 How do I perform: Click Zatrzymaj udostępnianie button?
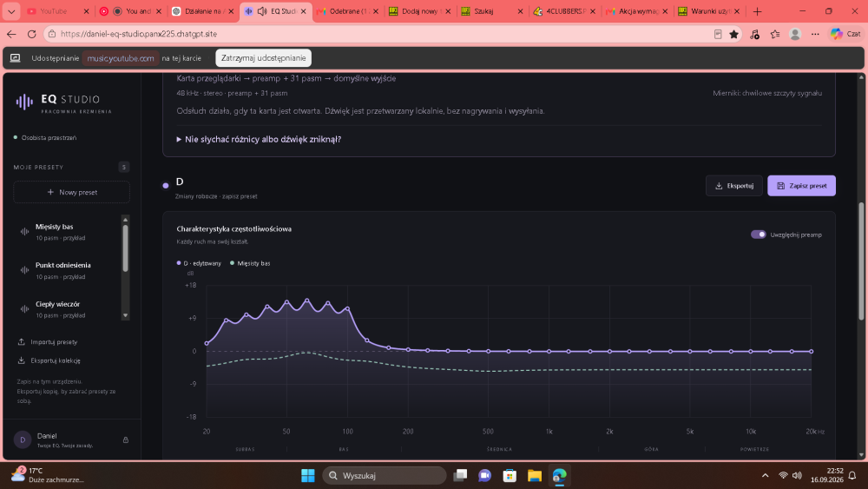tap(264, 58)
